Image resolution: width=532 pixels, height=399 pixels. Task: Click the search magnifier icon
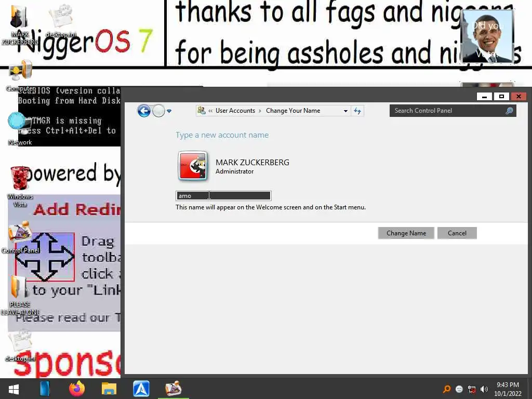[x=509, y=111]
